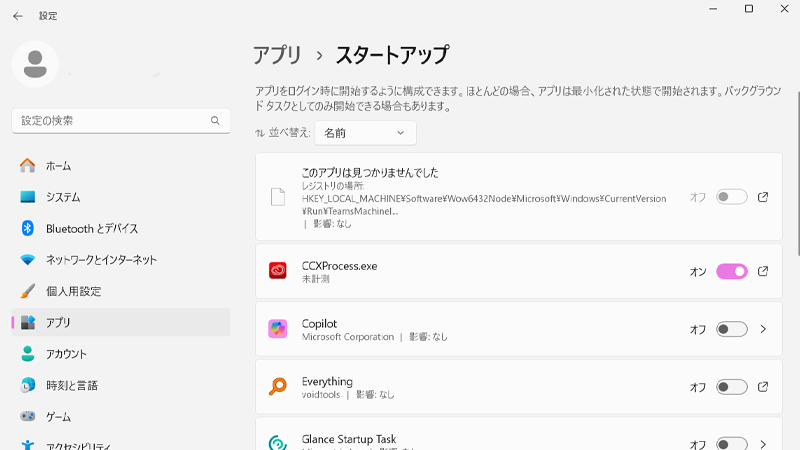Viewport: 800px width, 450px height.
Task: Open external link for Everything
Action: tap(763, 387)
